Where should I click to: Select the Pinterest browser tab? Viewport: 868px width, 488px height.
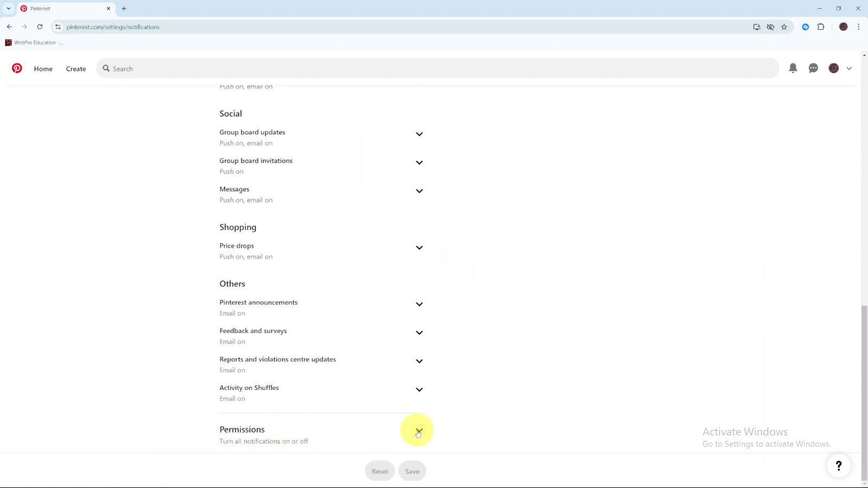click(65, 9)
